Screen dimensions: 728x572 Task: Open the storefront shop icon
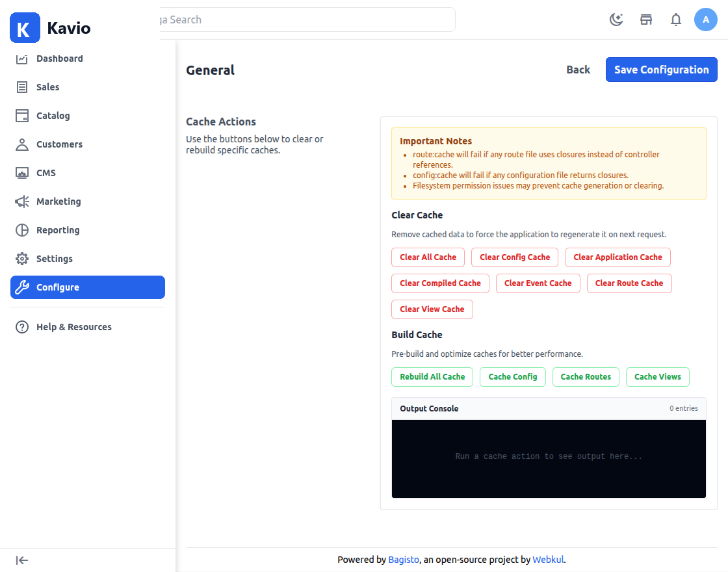tap(646, 19)
